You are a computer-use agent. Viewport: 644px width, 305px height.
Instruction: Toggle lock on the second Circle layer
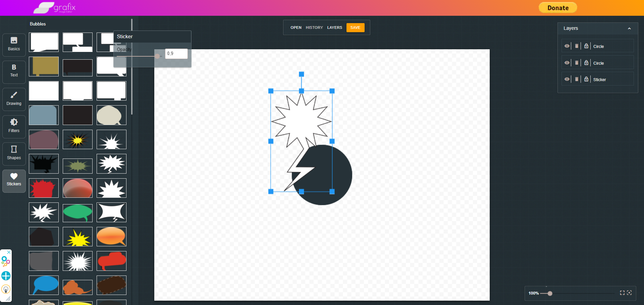coord(586,63)
